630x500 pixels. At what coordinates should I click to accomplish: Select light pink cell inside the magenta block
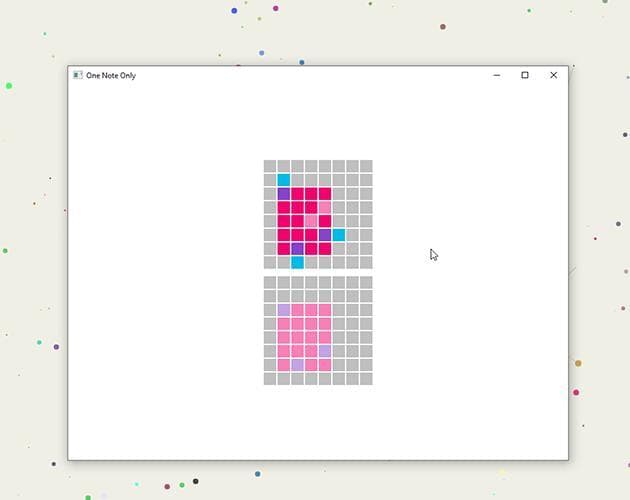click(x=311, y=221)
